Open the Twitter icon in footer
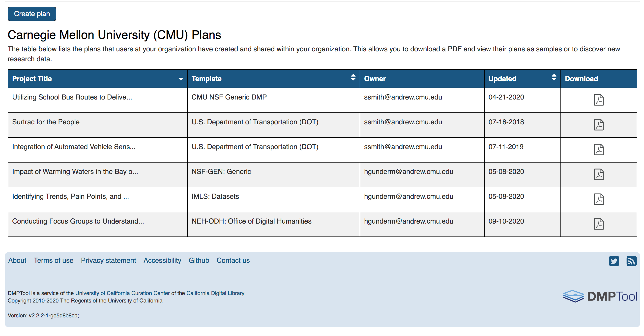 614,261
